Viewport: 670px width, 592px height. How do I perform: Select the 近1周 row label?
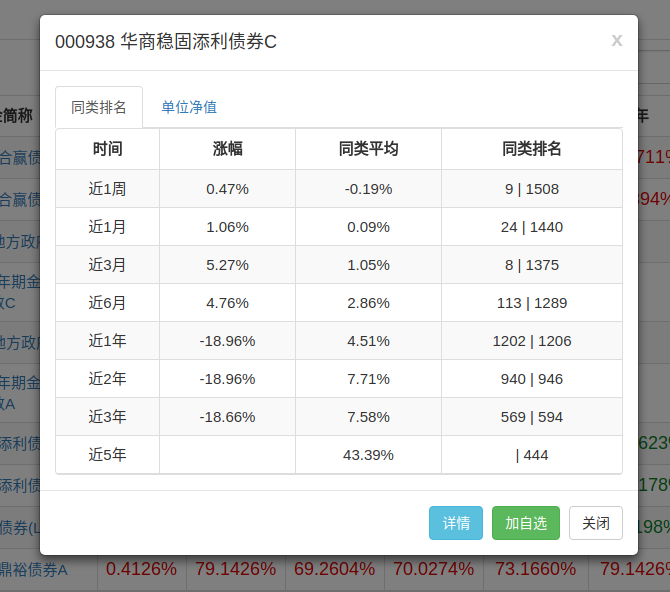pyautogui.click(x=107, y=189)
